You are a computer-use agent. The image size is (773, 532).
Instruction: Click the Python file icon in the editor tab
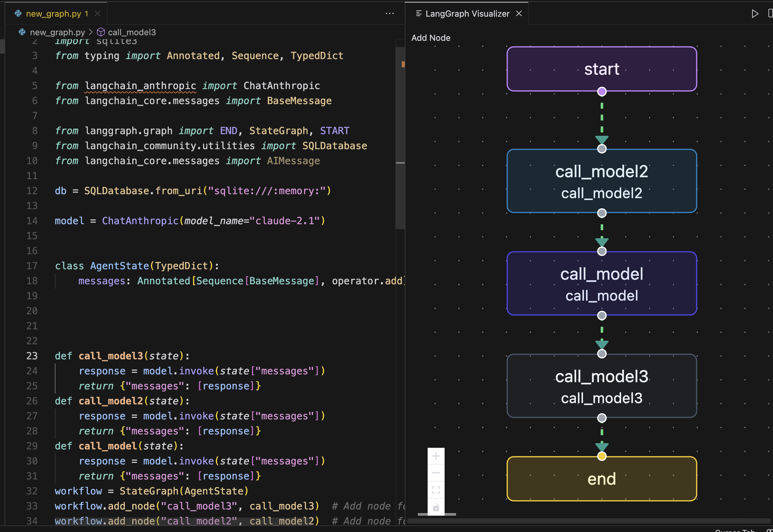pos(18,13)
